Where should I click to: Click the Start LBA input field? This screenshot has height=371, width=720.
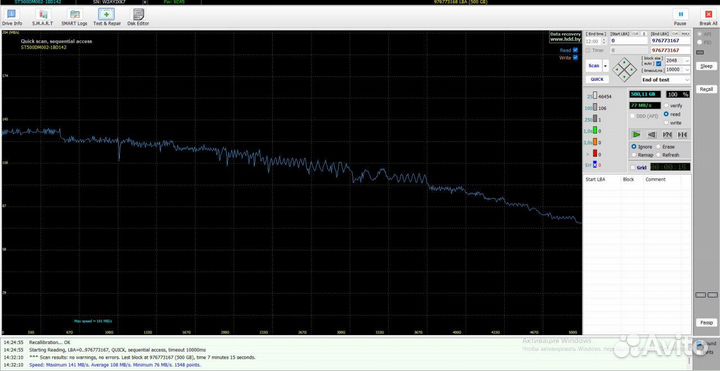pyautogui.click(x=629, y=41)
